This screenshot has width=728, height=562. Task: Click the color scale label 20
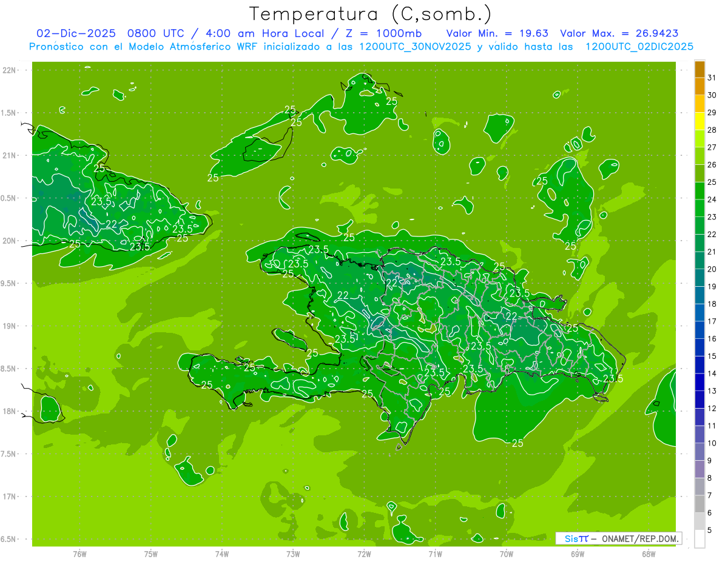point(712,269)
